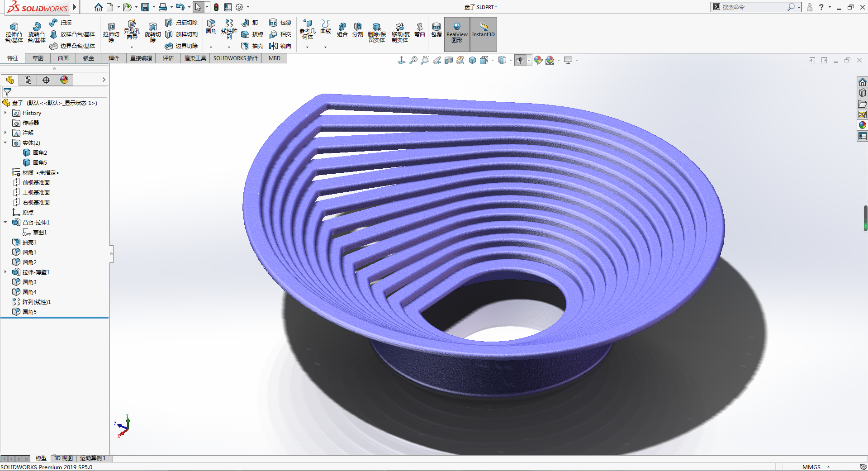Activate the 抽壳 shell tool
This screenshot has width=868, height=471.
tap(252, 46)
